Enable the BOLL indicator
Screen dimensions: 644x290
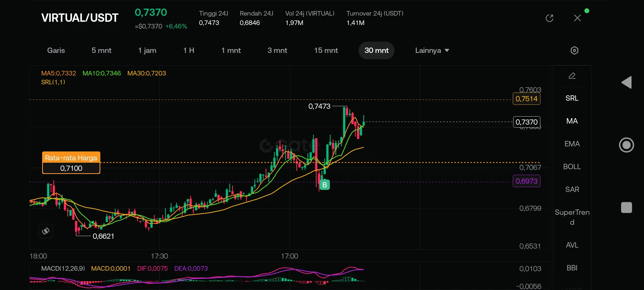(x=572, y=167)
